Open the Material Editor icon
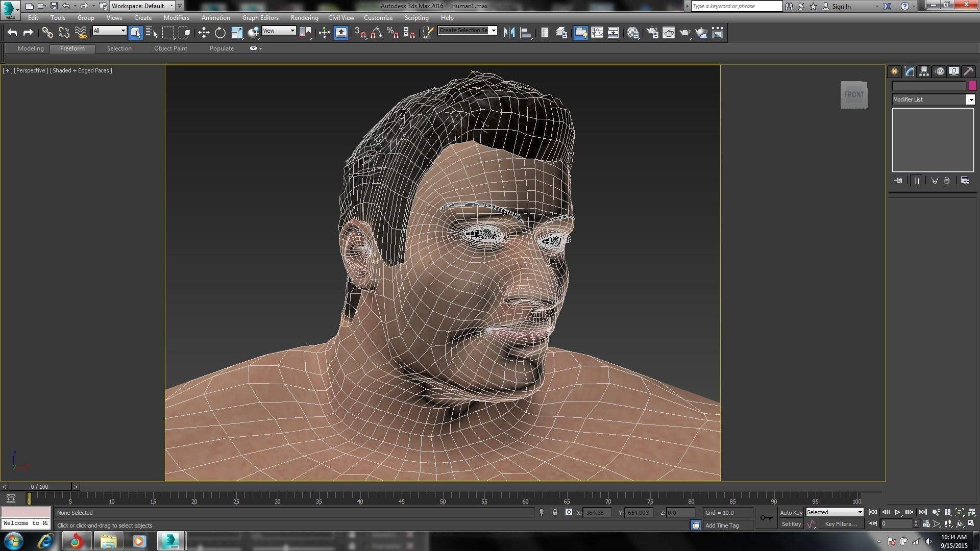 pos(633,33)
